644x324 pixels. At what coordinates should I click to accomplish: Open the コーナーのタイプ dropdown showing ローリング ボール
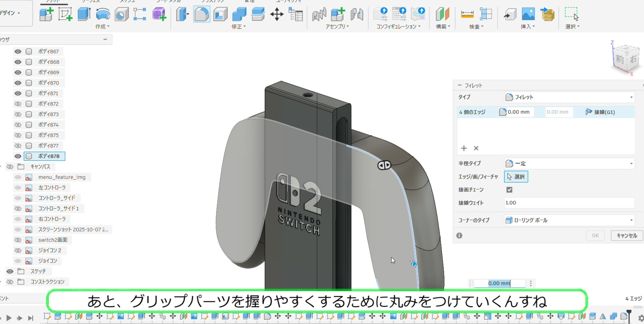[569, 220]
